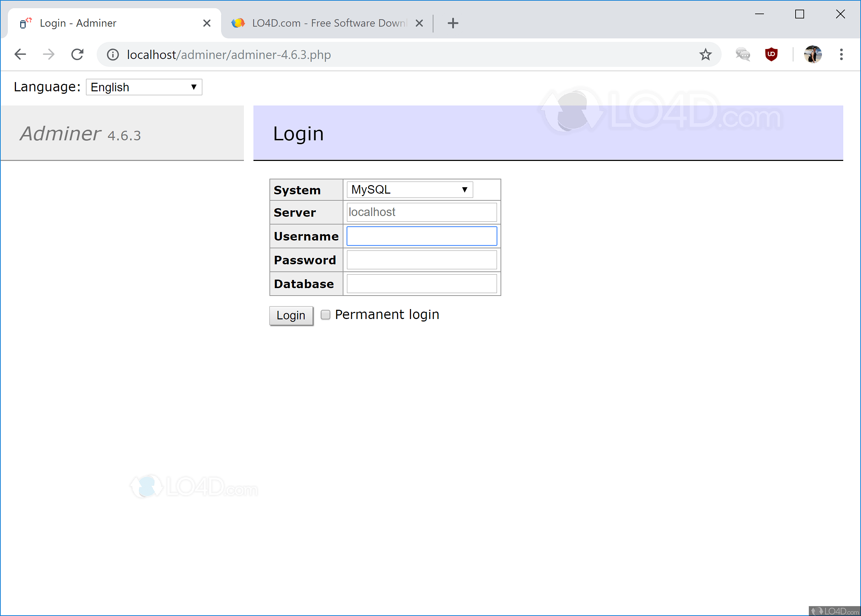Screen dimensions: 861x616
Task: Click the Adminer heading link
Action: pos(61,134)
